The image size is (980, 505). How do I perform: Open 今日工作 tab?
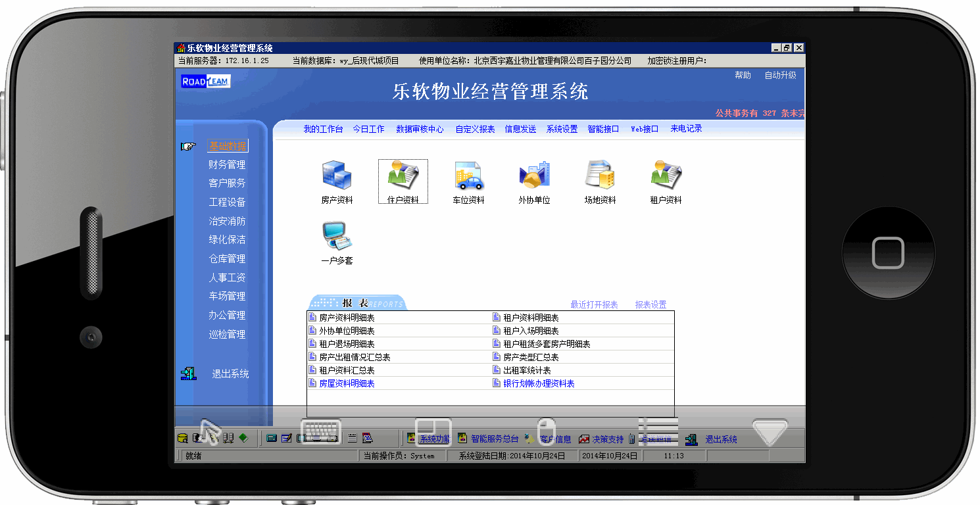point(368,129)
